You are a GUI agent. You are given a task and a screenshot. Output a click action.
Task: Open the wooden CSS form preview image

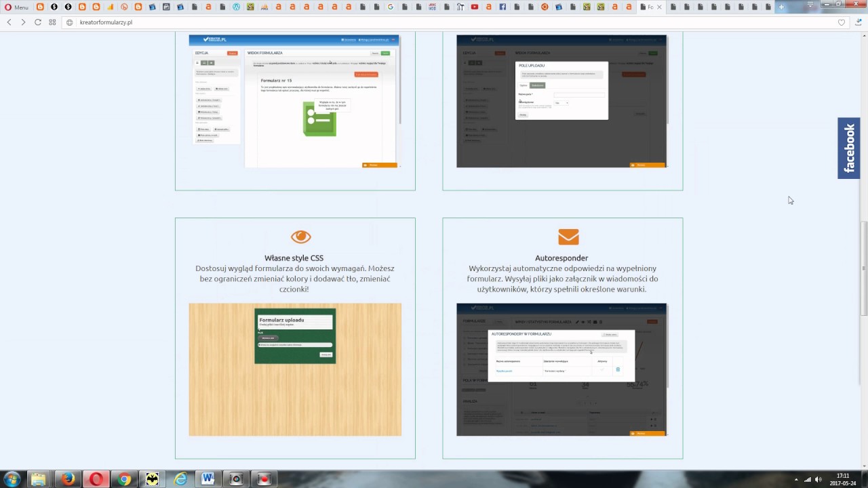295,369
